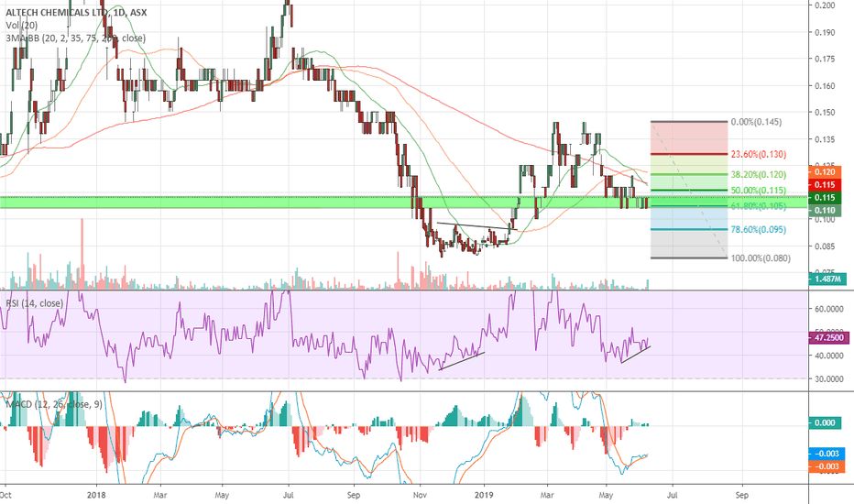Click the 0.175 price axis label
This screenshot has height=504, width=854.
[x=825, y=59]
